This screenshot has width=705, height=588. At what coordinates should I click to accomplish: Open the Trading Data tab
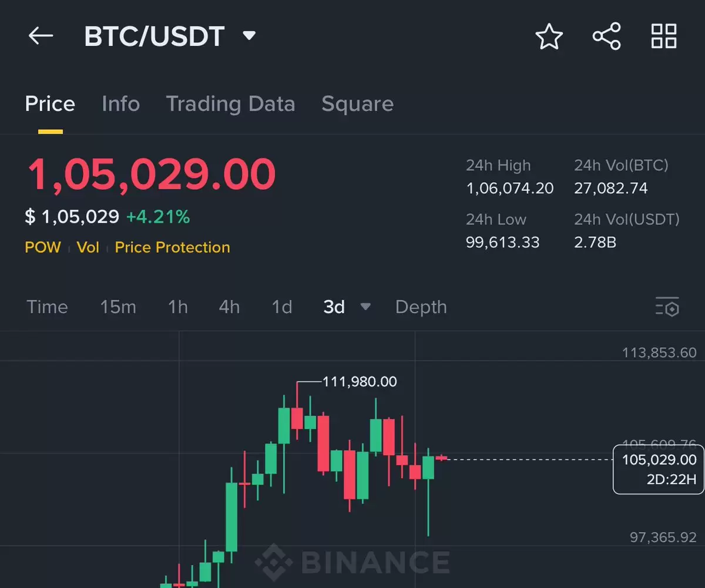pos(230,104)
